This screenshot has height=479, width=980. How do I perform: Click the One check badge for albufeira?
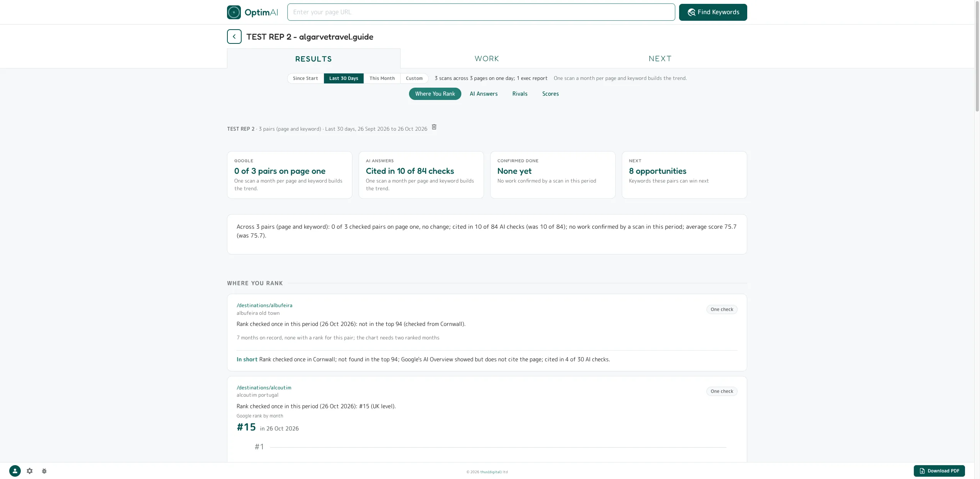pos(722,309)
